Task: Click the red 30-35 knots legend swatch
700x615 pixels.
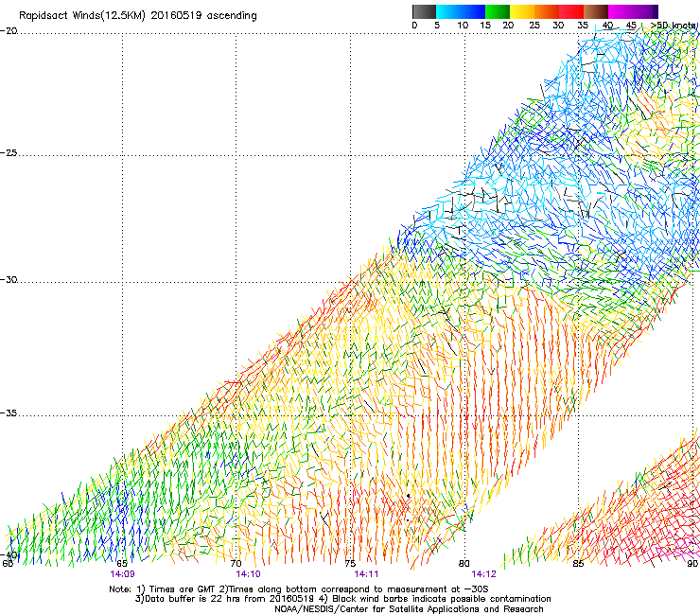Action: [571, 11]
